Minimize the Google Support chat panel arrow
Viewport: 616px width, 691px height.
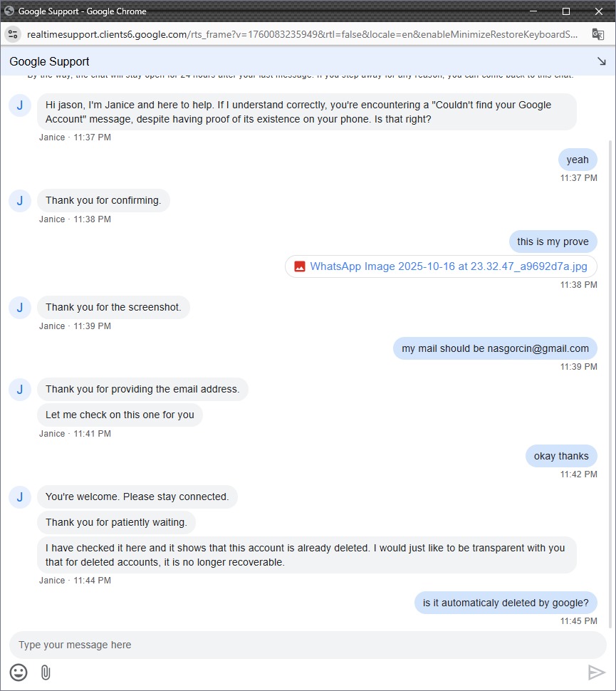601,61
